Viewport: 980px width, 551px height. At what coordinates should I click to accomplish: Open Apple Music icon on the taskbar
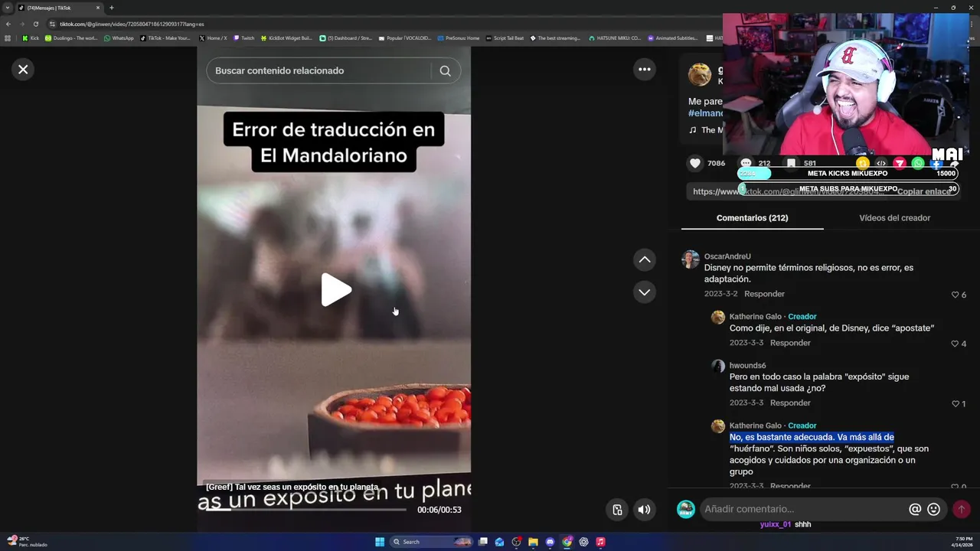[x=600, y=542]
